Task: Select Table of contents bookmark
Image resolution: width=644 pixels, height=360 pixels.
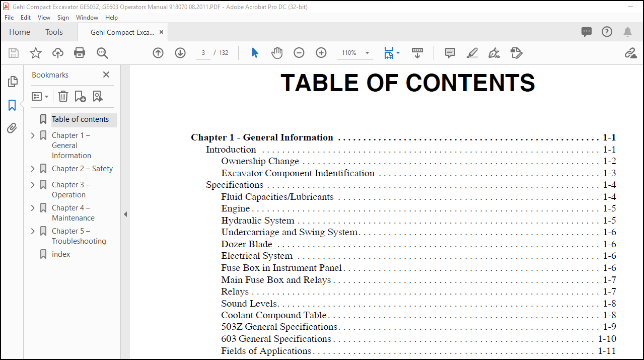Action: click(80, 119)
